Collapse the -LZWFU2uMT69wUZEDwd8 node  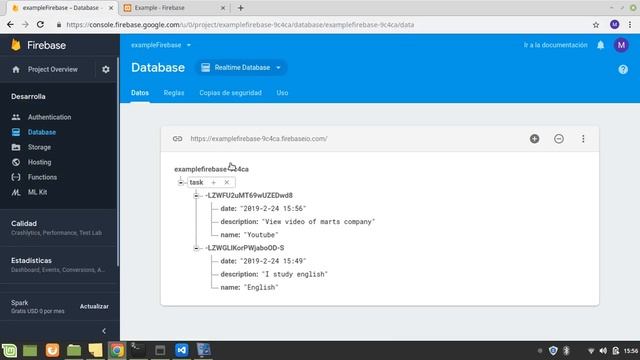[x=196, y=196]
